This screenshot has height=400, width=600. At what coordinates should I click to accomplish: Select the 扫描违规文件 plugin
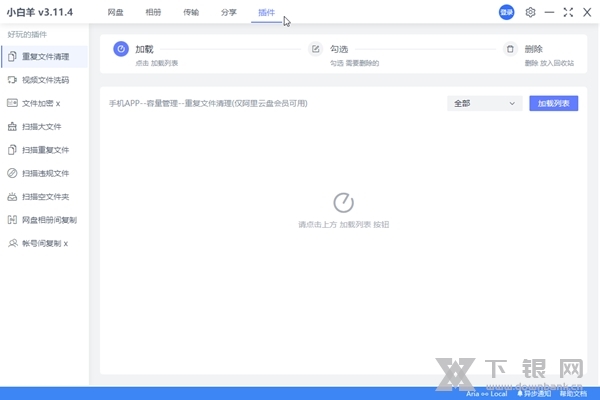[x=45, y=173]
